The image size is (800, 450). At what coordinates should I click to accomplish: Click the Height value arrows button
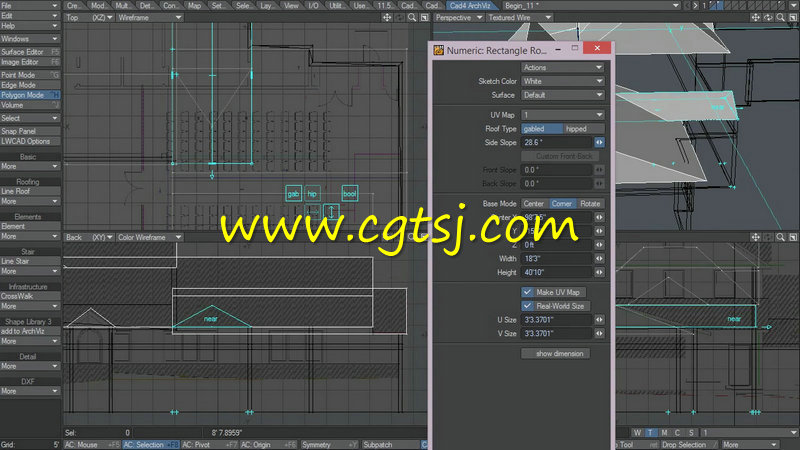pyautogui.click(x=599, y=272)
